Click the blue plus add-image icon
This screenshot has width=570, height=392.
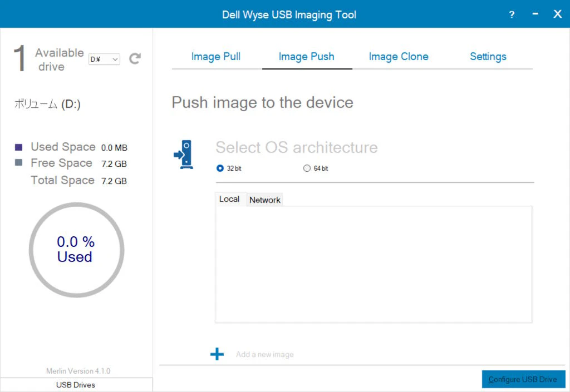pyautogui.click(x=217, y=354)
